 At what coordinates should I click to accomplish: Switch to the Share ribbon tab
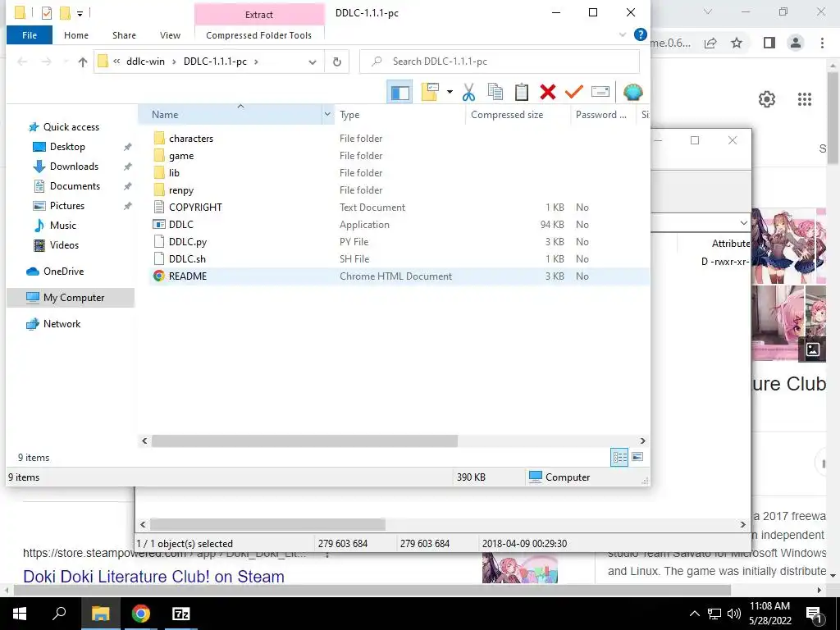pyautogui.click(x=124, y=35)
